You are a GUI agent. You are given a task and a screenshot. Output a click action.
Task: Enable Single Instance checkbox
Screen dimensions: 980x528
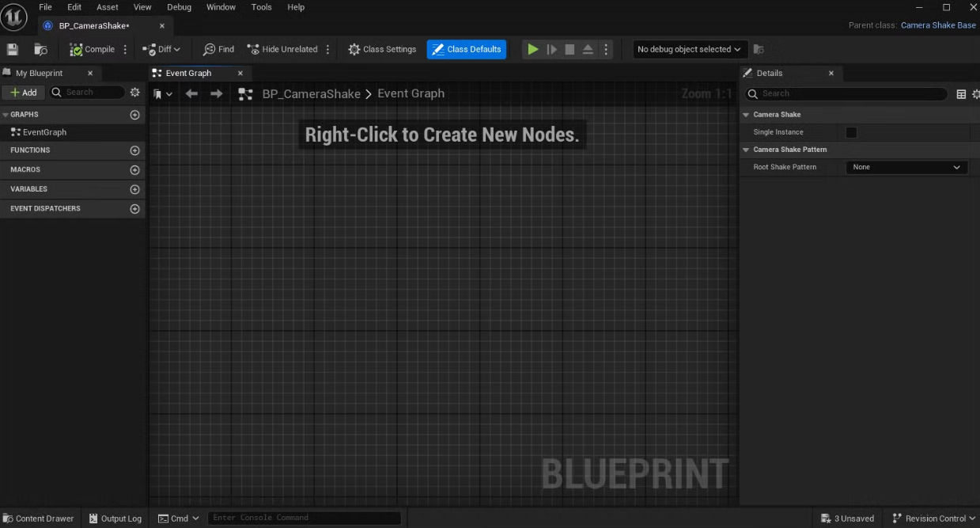pos(851,132)
